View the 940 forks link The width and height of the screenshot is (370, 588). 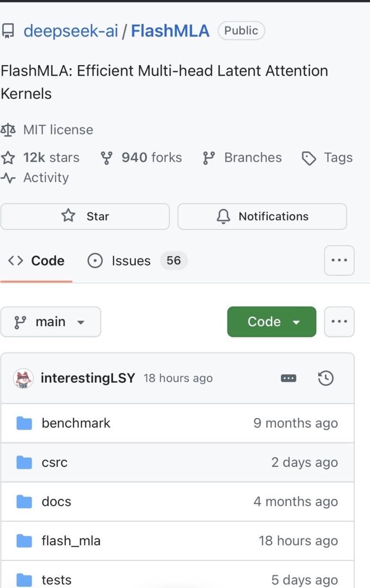pos(141,158)
